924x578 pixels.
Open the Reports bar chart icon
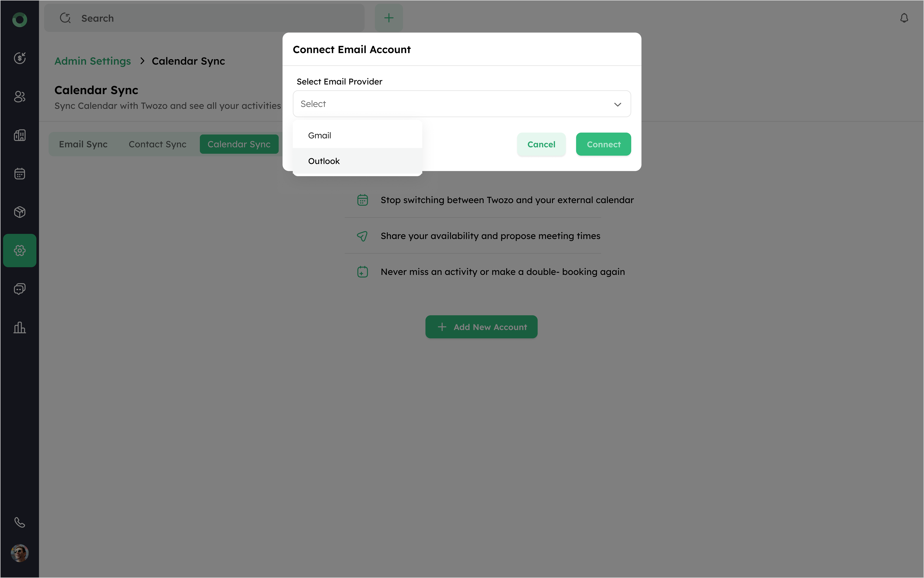coord(19,327)
